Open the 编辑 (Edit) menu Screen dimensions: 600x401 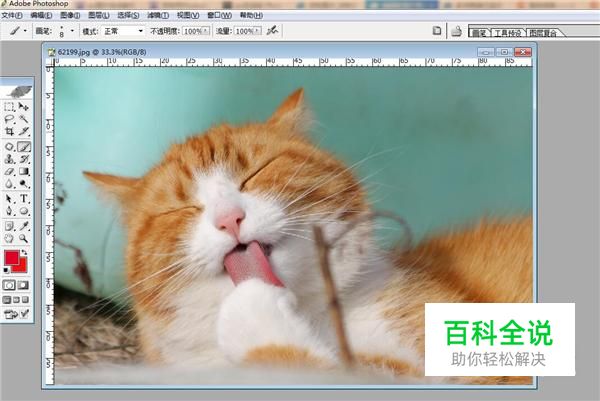pos(41,16)
